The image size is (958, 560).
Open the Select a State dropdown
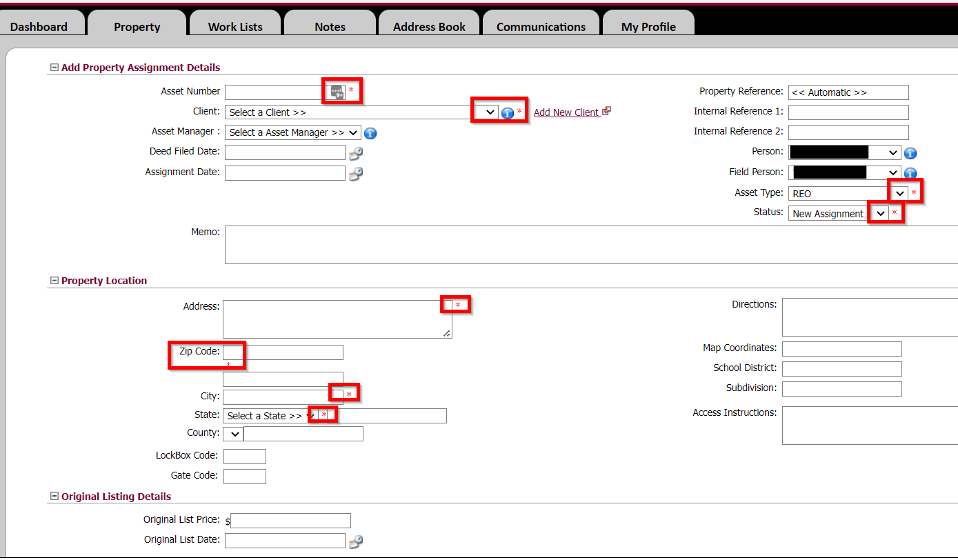tap(270, 416)
